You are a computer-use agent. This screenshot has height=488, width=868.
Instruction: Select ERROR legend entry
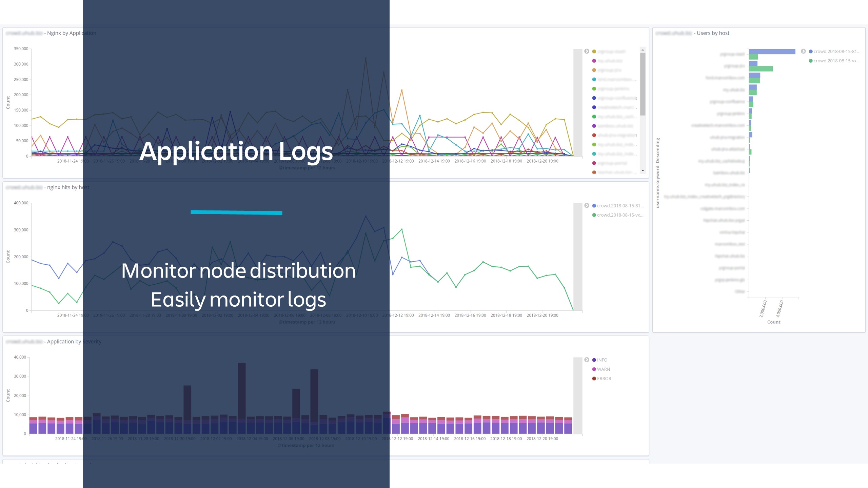[602, 379]
